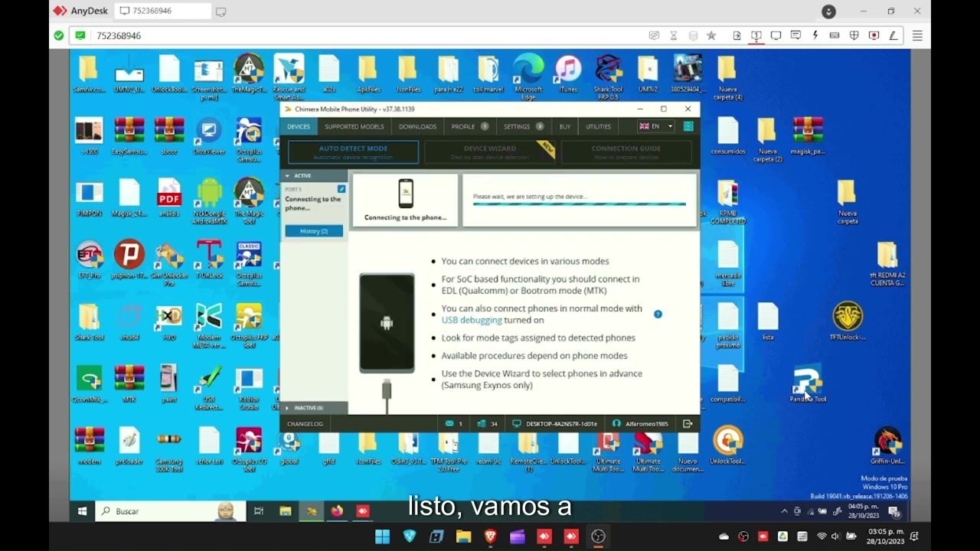The width and height of the screenshot is (980, 551).
Task: Open the Task View button on remote taskbar
Action: coord(259,511)
